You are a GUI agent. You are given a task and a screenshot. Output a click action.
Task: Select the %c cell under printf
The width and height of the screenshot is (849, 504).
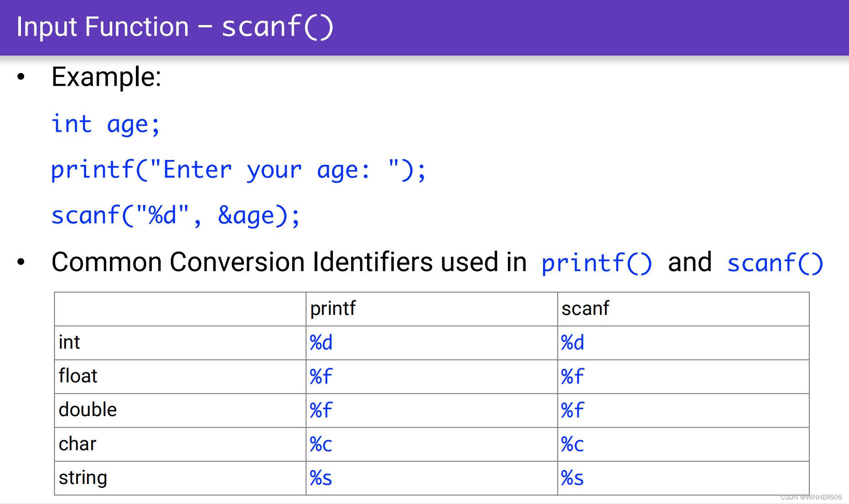pyautogui.click(x=431, y=444)
